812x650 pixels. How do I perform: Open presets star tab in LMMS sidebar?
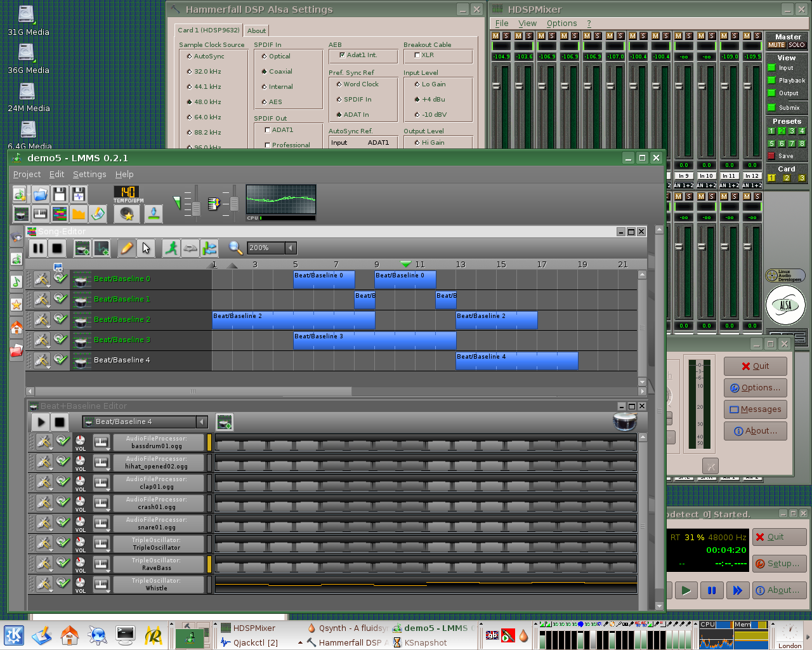(16, 305)
